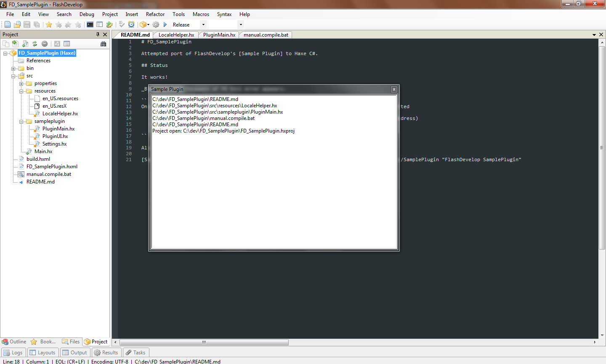This screenshot has height=364, width=606.
Task: Click the binoculars find-in-project icon
Action: pyautogui.click(x=104, y=43)
